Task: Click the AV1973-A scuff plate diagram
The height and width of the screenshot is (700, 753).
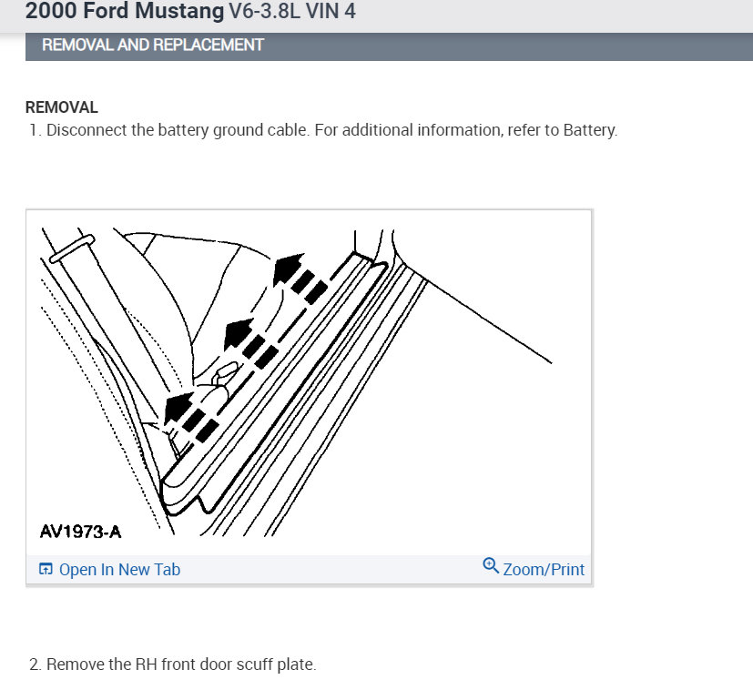Action: [x=309, y=381]
